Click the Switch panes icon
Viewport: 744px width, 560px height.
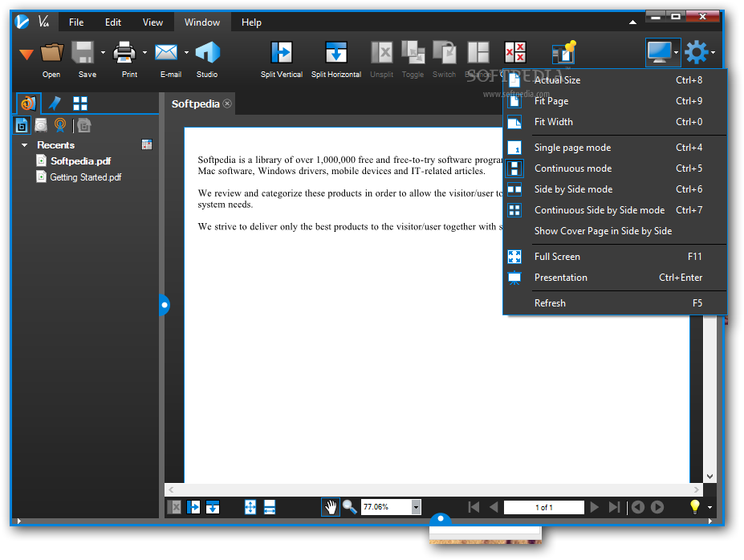coord(444,53)
